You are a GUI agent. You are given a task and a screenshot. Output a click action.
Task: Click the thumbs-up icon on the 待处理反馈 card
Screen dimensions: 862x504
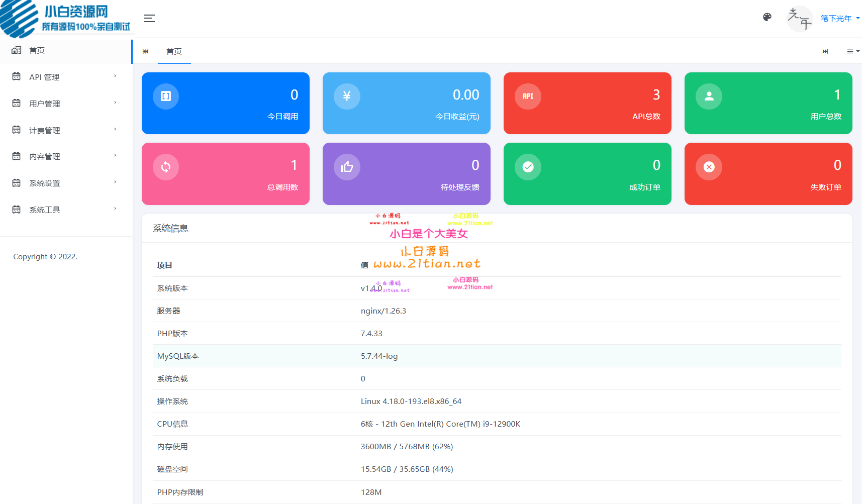coord(346,167)
